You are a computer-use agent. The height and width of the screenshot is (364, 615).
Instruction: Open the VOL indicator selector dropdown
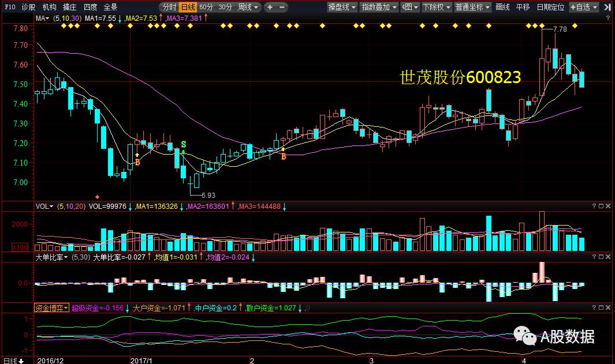[x=44, y=207]
